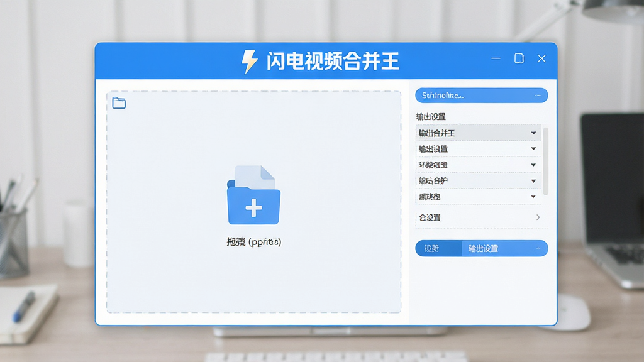This screenshot has width=644, height=362.
Task: Click the 拖拽 caption under the folder icon
Action: pyautogui.click(x=254, y=242)
